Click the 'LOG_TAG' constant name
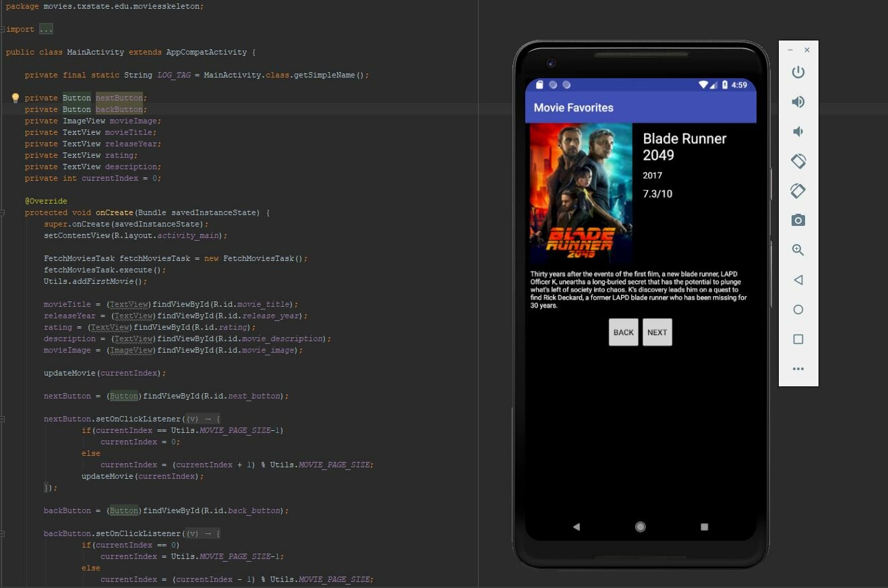Image resolution: width=888 pixels, height=588 pixels. [174, 75]
